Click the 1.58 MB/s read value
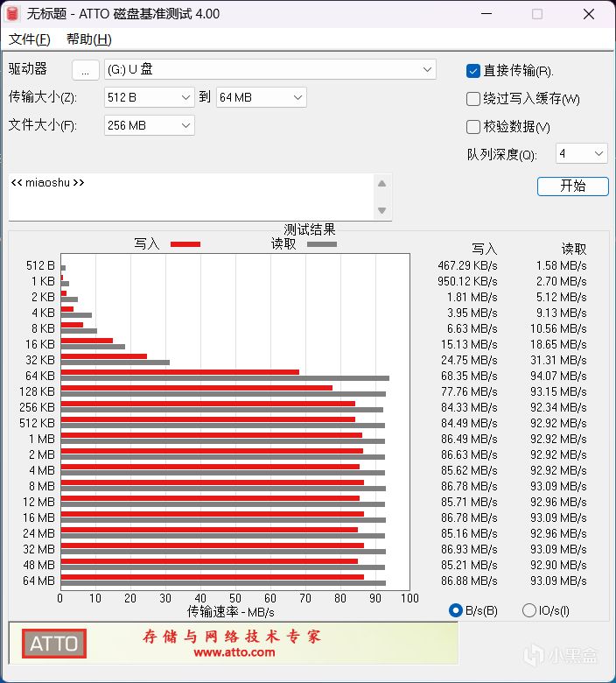Image resolution: width=616 pixels, height=683 pixels. 561,265
